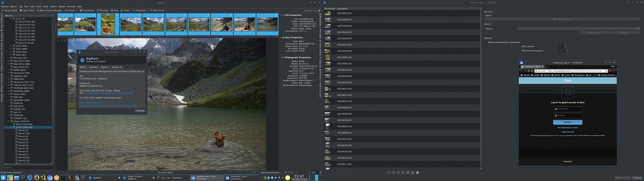Collapse the 10-07-2018 (26) album
Viewport: 644px width, 181px height.
pyautogui.click(x=11, y=127)
